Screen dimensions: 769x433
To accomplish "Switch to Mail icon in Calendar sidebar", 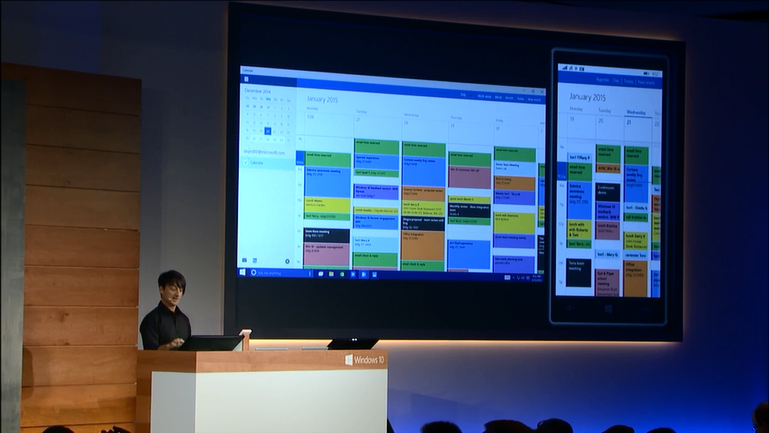I will [244, 260].
